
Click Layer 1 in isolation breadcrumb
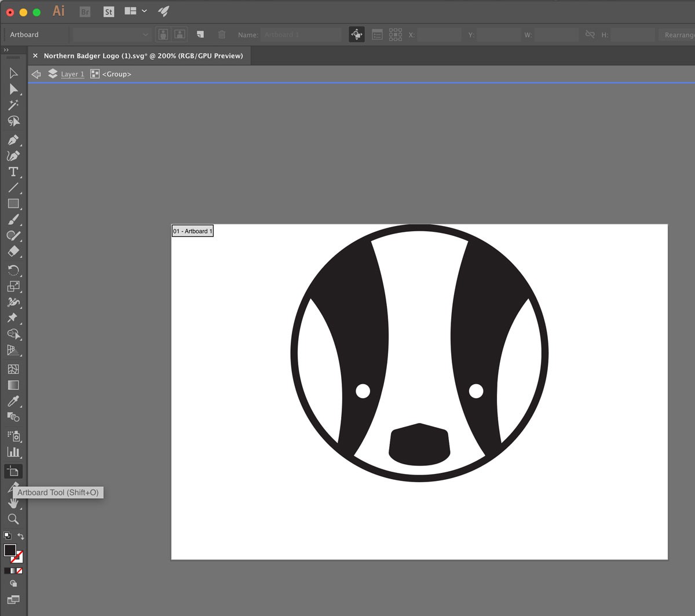[72, 74]
